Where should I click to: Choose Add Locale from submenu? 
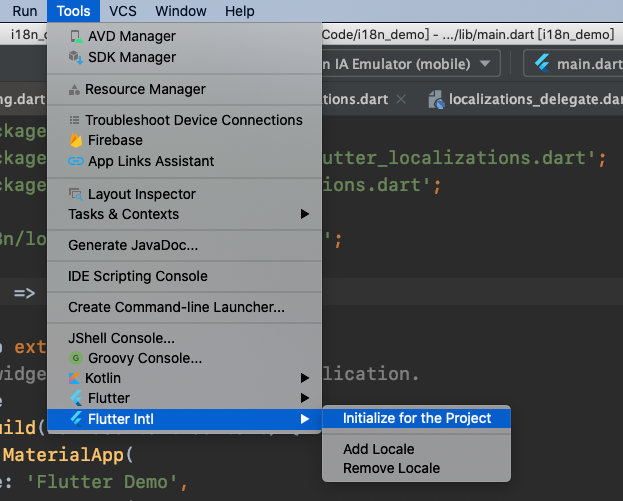[378, 449]
